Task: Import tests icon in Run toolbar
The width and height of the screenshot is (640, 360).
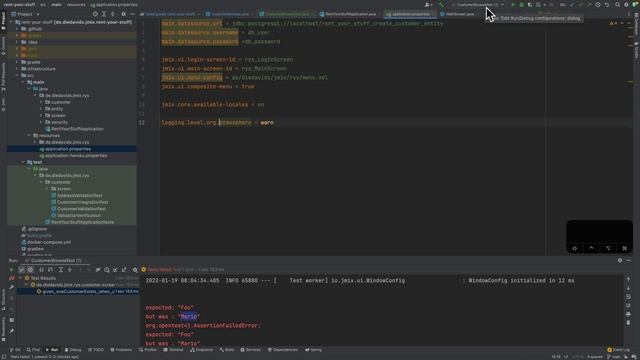Action: click(x=115, y=269)
